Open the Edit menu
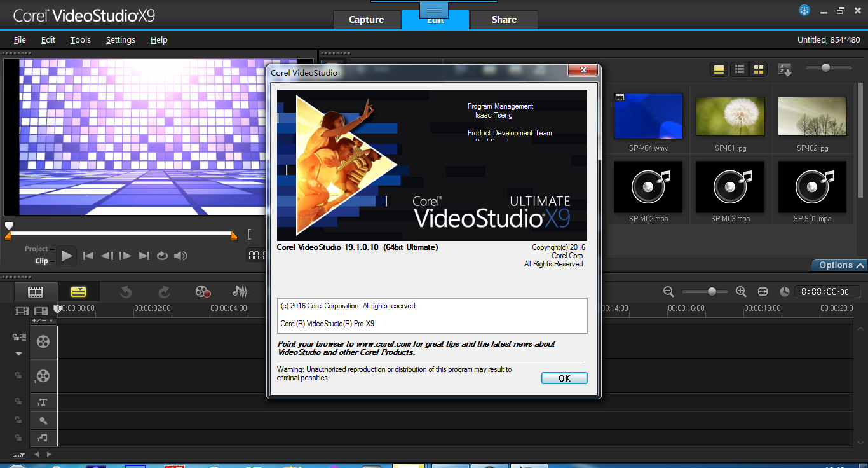Viewport: 868px width, 468px height. 48,39
